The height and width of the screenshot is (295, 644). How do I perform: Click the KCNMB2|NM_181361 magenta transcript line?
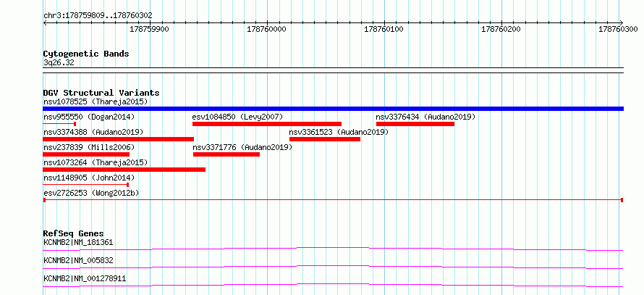(333, 249)
